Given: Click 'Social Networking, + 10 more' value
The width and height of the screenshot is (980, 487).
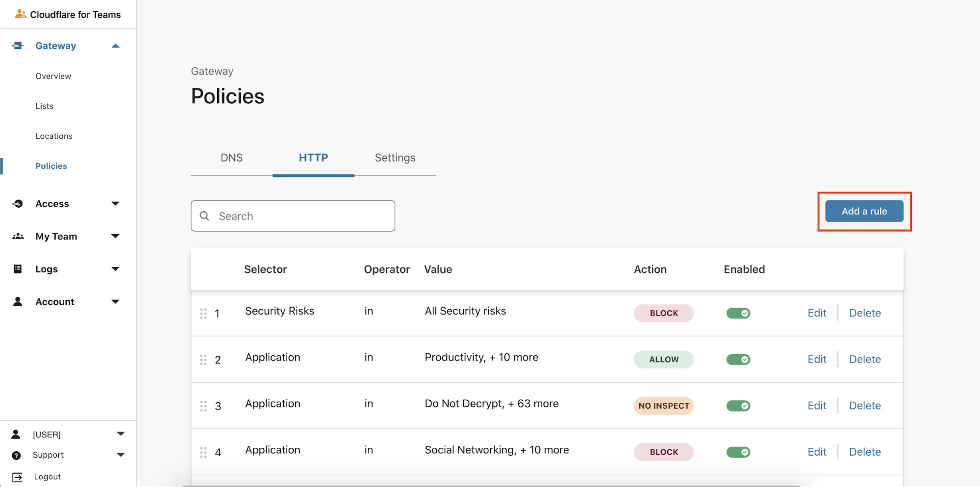Looking at the screenshot, I should [497, 450].
